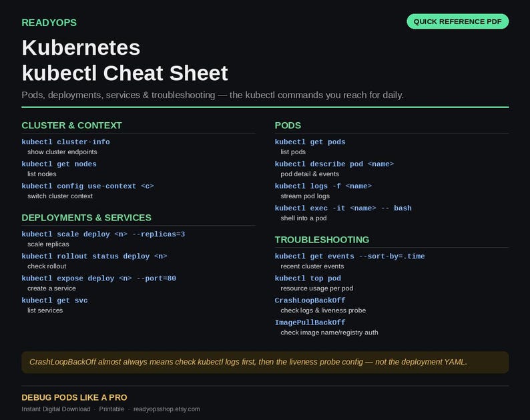The height and width of the screenshot is (420, 530).
Task: Click the 'kubectl config use-context <c>' command
Action: [88, 186]
